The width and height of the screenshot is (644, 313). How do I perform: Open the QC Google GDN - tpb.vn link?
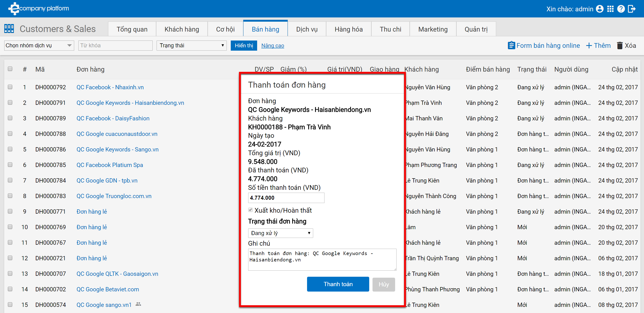pos(107,180)
